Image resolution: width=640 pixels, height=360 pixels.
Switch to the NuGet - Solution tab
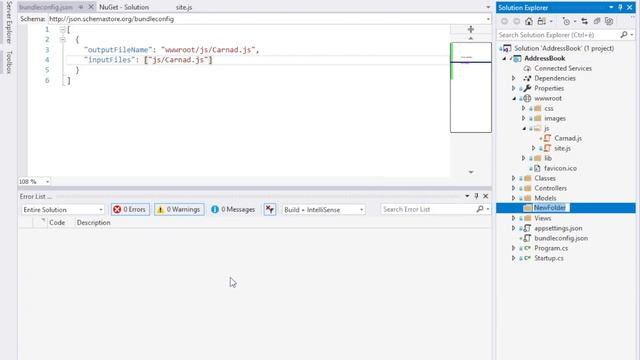(124, 7)
